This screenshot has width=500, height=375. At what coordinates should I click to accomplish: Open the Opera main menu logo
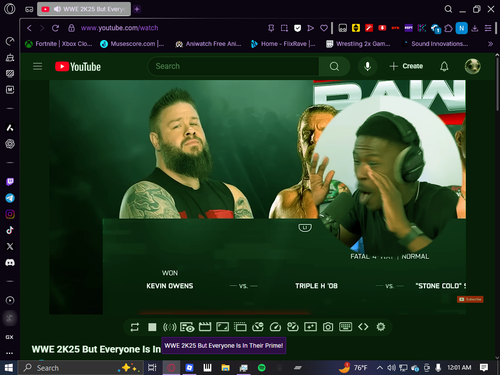[10, 9]
